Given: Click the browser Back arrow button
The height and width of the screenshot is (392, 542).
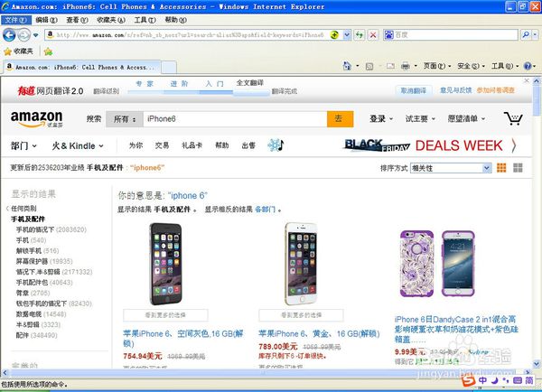Looking at the screenshot, I should click(x=9, y=35).
